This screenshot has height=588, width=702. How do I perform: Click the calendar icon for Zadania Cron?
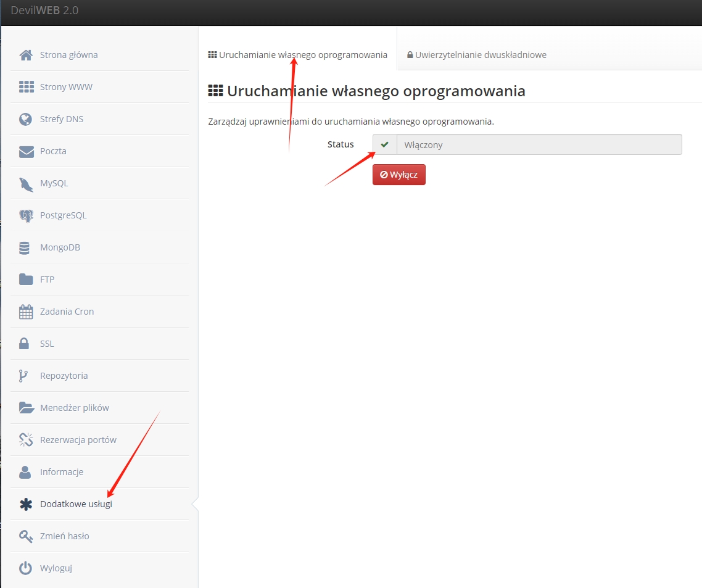pyautogui.click(x=26, y=312)
